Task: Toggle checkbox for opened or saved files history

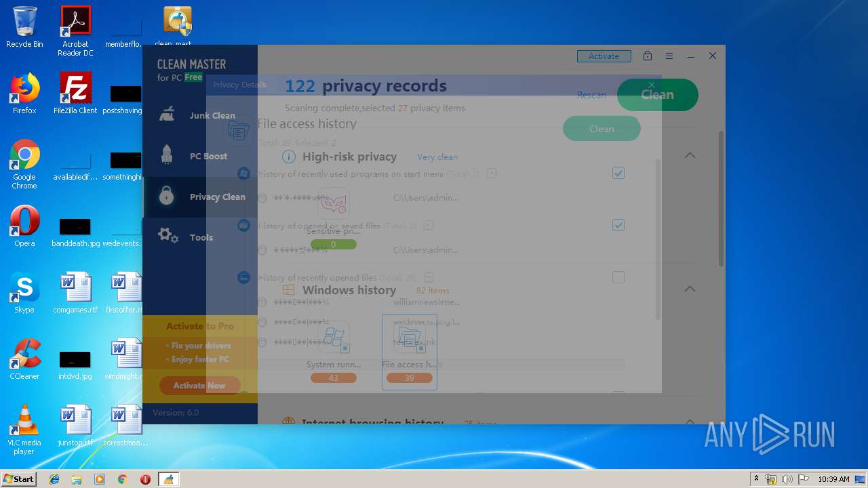Action: point(618,225)
